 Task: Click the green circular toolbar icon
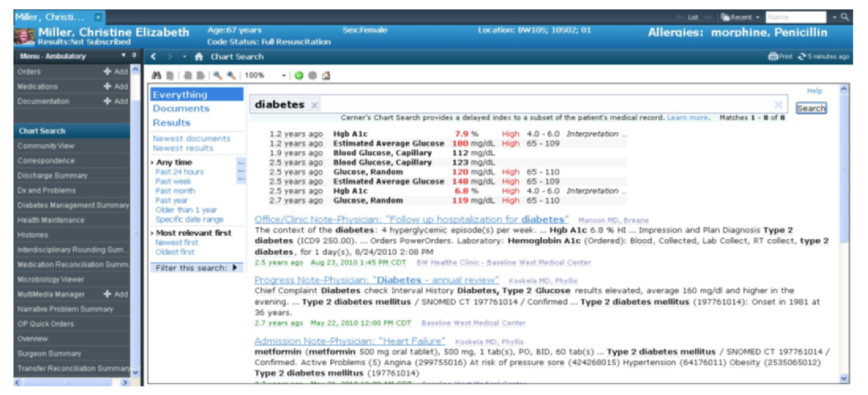point(298,75)
